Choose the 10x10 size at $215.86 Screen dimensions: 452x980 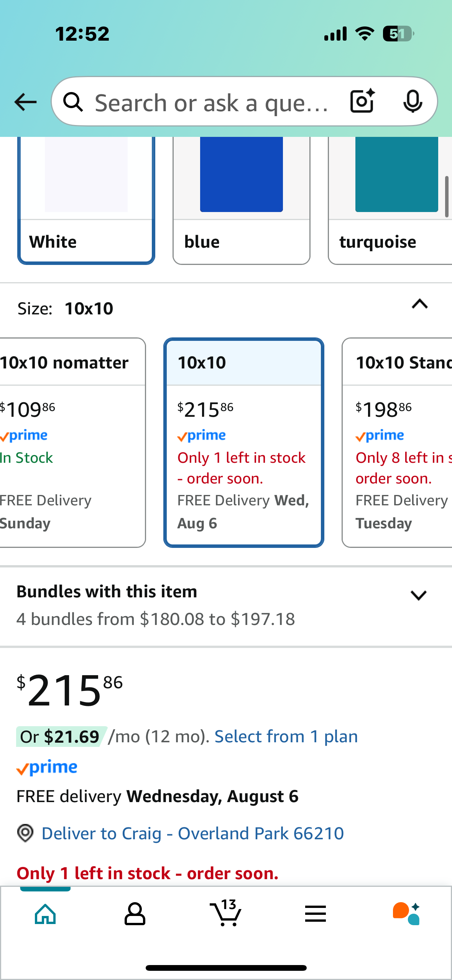coord(244,442)
